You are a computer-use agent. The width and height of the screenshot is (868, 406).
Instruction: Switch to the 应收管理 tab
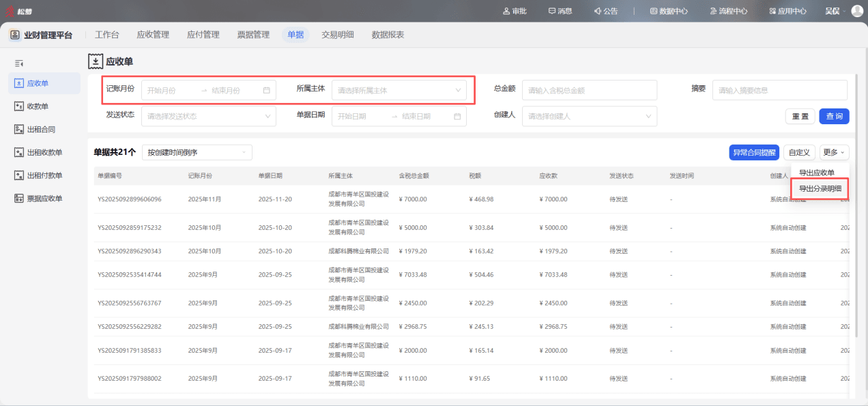pyautogui.click(x=153, y=35)
